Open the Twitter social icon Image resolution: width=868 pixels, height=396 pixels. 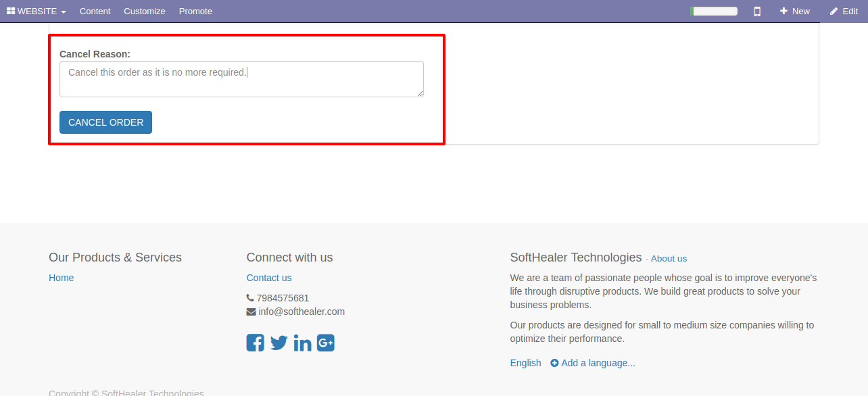click(279, 343)
